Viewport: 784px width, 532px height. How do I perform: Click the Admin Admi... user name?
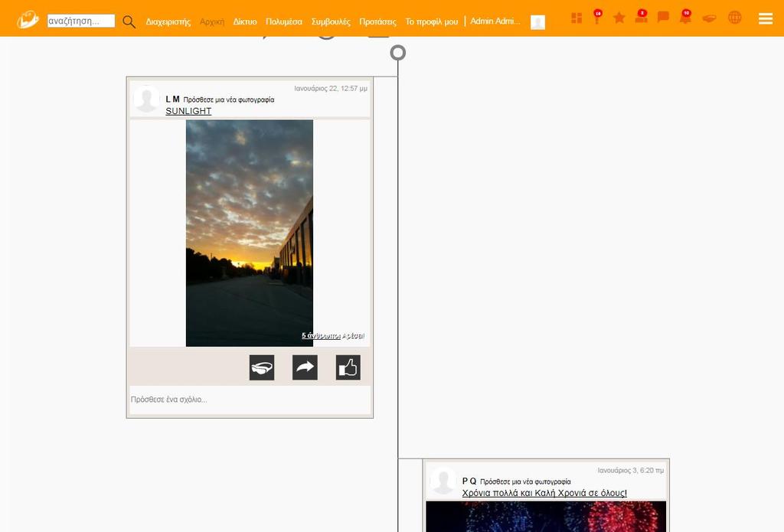coord(495,21)
